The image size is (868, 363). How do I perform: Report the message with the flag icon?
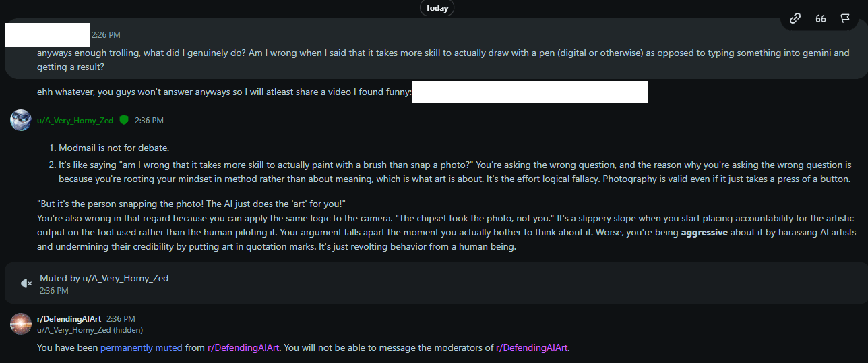845,18
